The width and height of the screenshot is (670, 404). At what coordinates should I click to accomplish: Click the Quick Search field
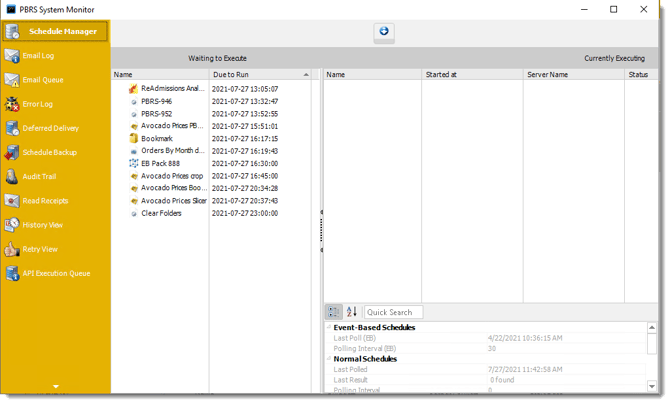(394, 312)
